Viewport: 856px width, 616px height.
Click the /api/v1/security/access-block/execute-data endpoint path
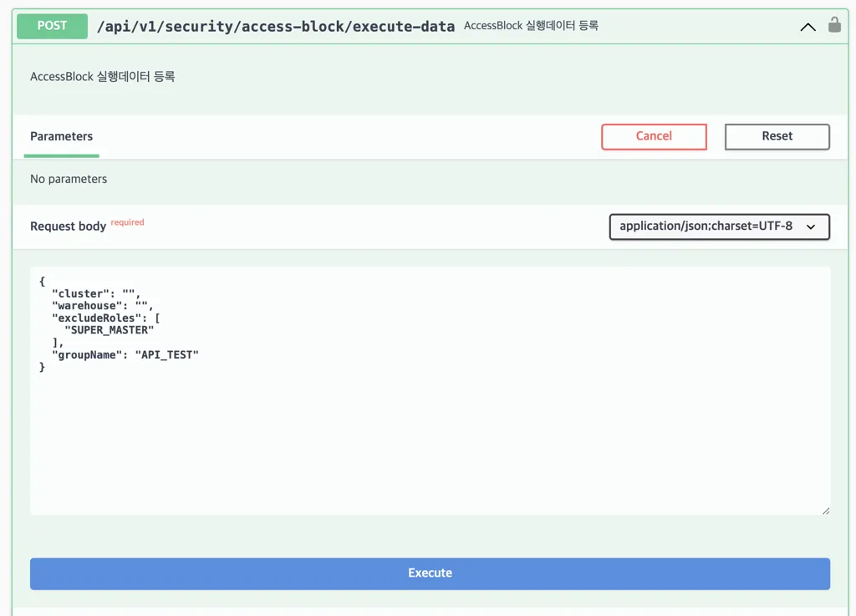275,26
